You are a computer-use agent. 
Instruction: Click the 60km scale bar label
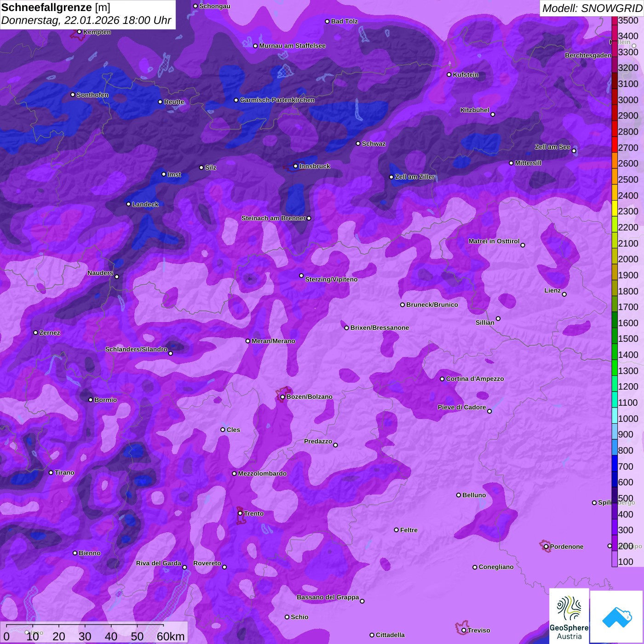(x=171, y=636)
